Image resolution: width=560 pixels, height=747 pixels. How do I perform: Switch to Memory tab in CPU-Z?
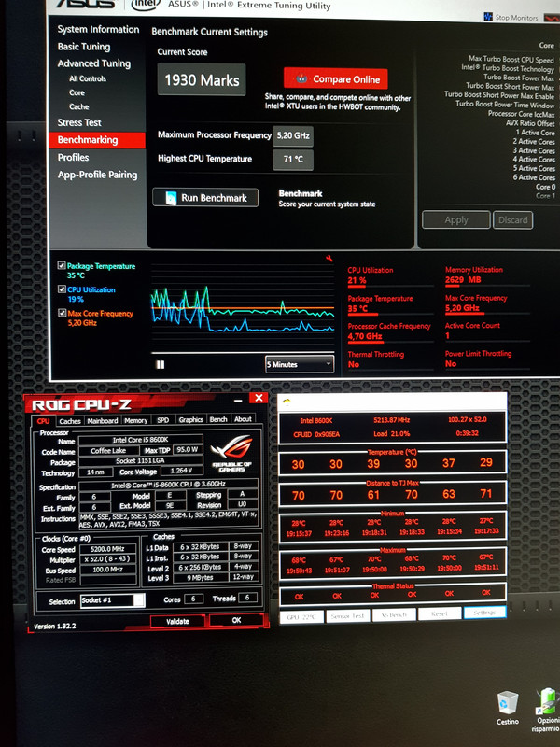point(135,420)
